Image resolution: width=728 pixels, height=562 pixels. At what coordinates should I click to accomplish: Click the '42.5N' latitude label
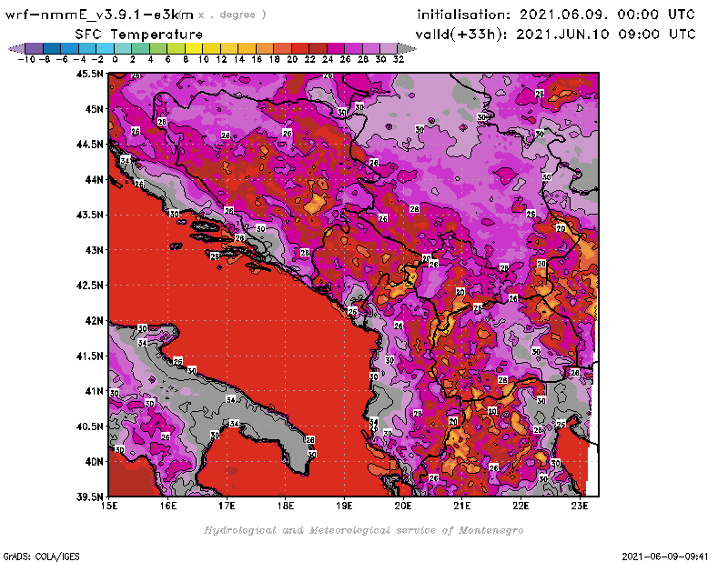89,285
